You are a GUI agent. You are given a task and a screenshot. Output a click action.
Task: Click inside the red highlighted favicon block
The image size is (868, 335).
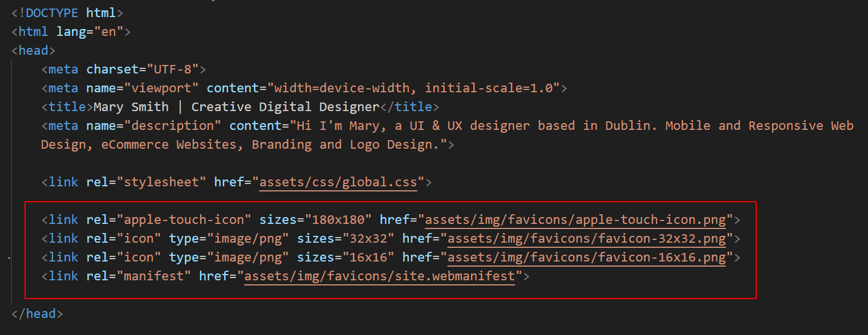pos(390,248)
